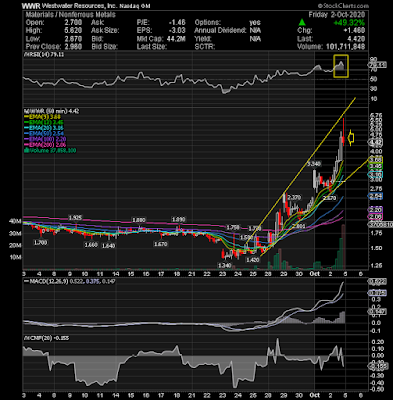Click the 1.340 low annotation on chart
The height and width of the screenshot is (400, 393).
pyautogui.click(x=224, y=265)
